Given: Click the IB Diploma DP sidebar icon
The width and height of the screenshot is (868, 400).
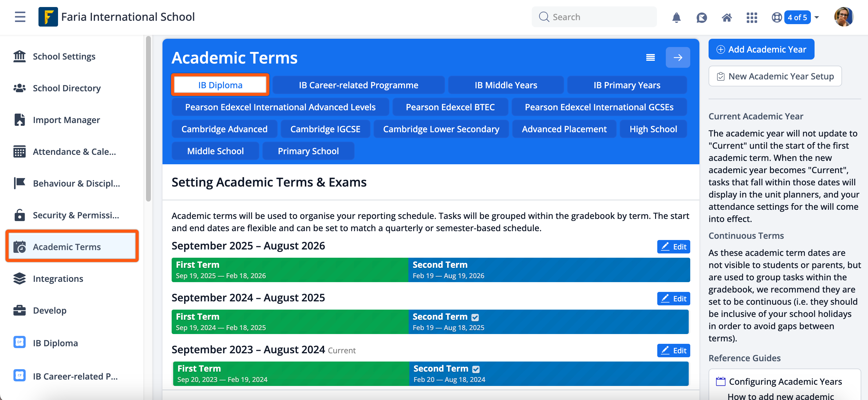Looking at the screenshot, I should pyautogui.click(x=20, y=342).
